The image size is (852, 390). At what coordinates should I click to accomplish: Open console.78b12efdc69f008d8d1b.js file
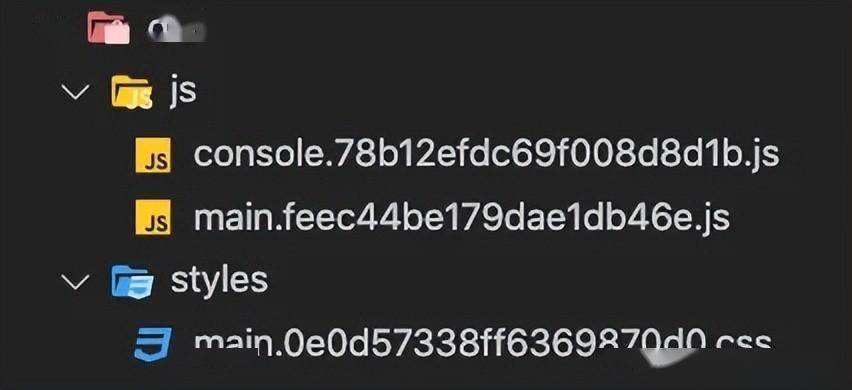click(x=486, y=155)
